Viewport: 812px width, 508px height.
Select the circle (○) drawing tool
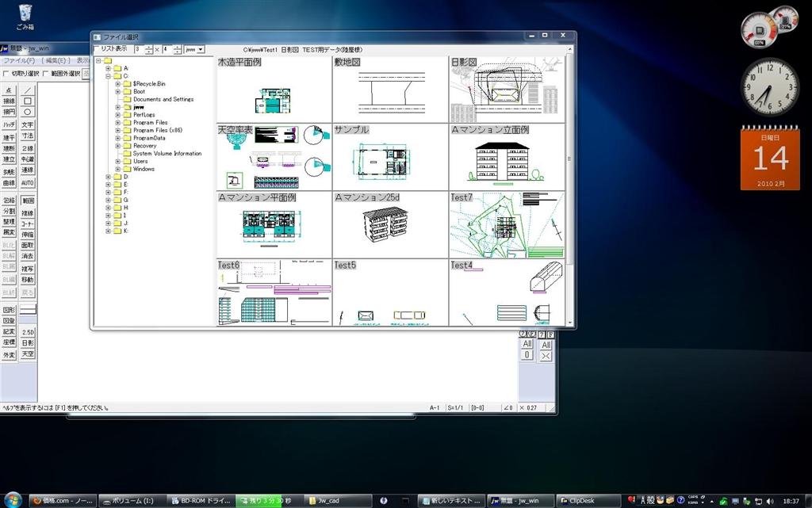point(28,113)
